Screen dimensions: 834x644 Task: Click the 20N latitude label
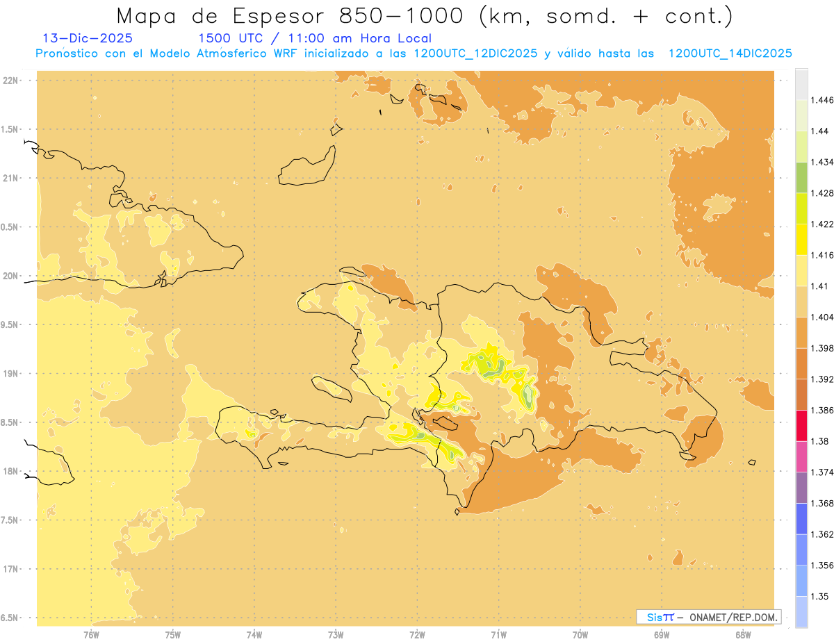pyautogui.click(x=10, y=276)
